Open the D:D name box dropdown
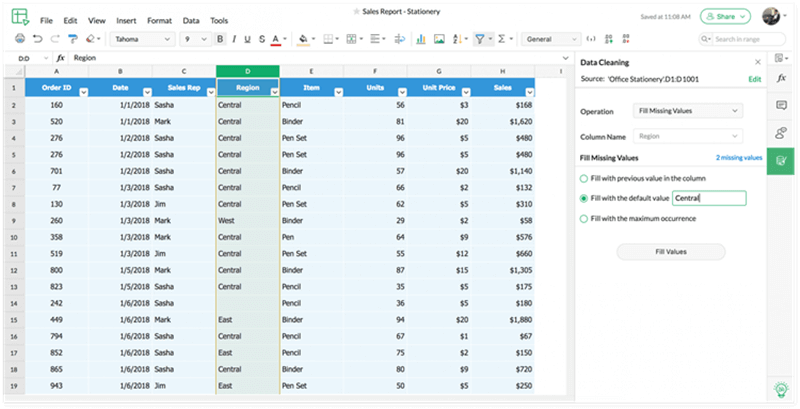The image size is (800, 409). [46, 58]
